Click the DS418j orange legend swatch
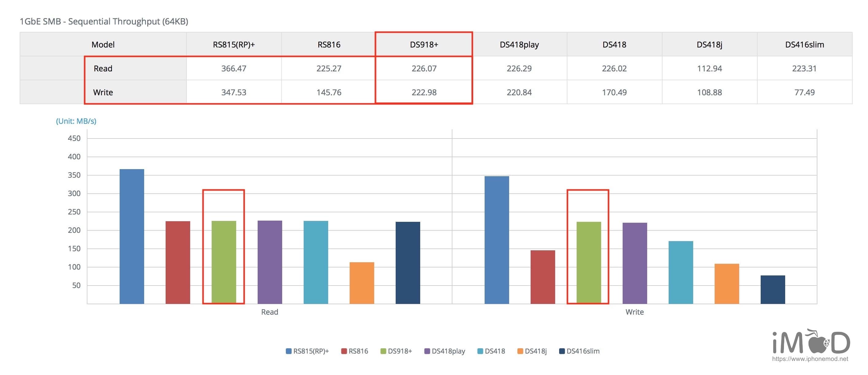The image size is (868, 375). point(520,351)
